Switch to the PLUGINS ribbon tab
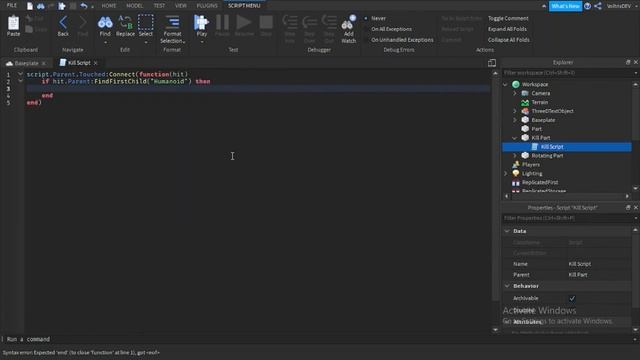This screenshot has height=360, width=640. click(x=207, y=6)
